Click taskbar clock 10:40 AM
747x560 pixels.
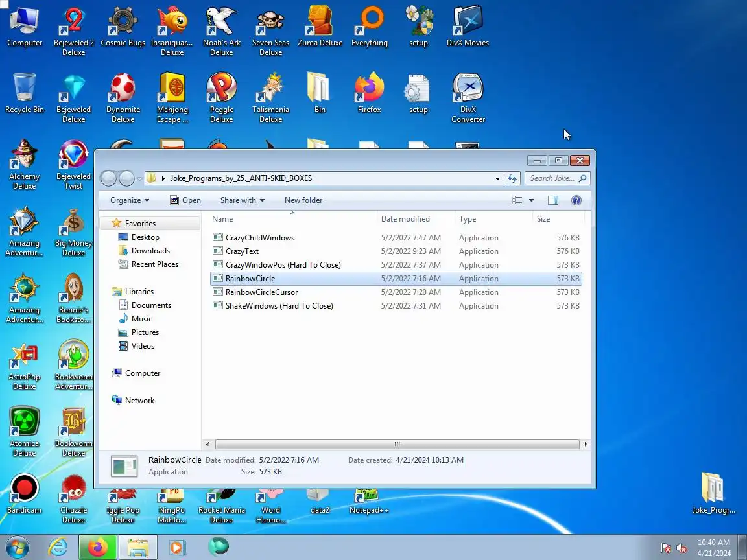coord(714,548)
